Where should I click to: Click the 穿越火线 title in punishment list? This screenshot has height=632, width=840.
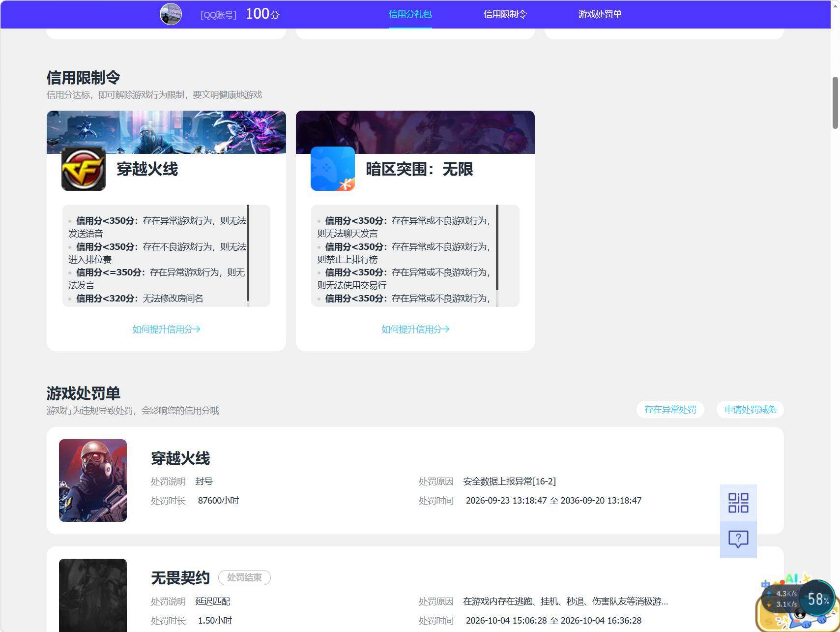[x=180, y=458]
